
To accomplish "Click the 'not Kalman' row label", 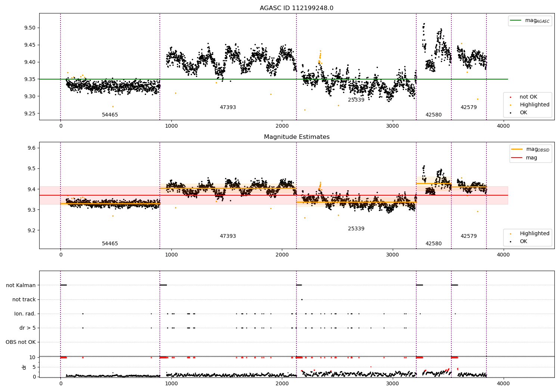I will [x=21, y=286].
